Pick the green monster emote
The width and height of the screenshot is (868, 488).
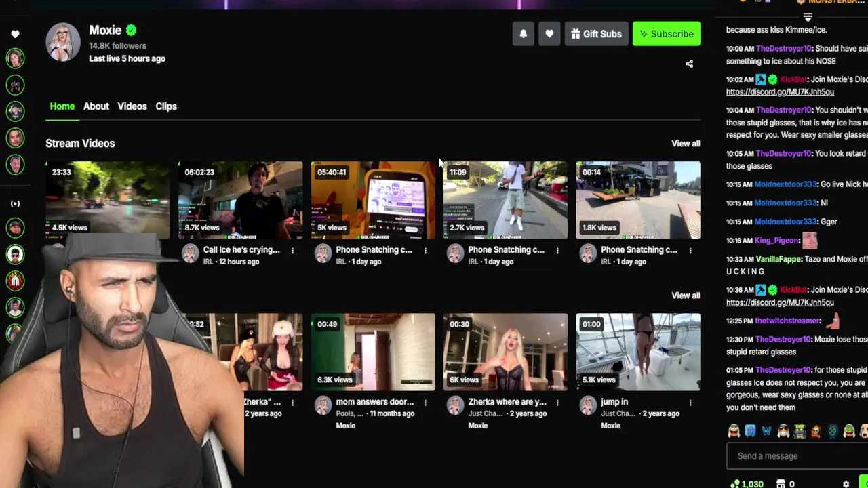point(800,431)
